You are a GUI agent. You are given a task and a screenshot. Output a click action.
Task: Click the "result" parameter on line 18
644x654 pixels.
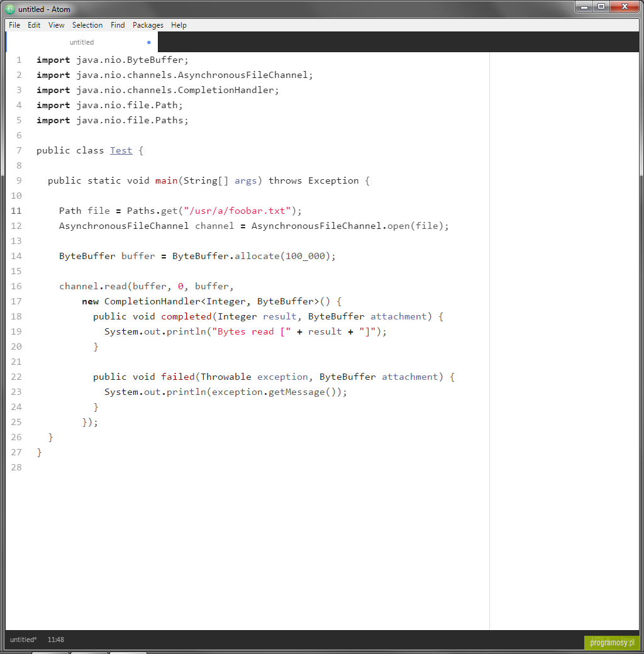tap(279, 316)
